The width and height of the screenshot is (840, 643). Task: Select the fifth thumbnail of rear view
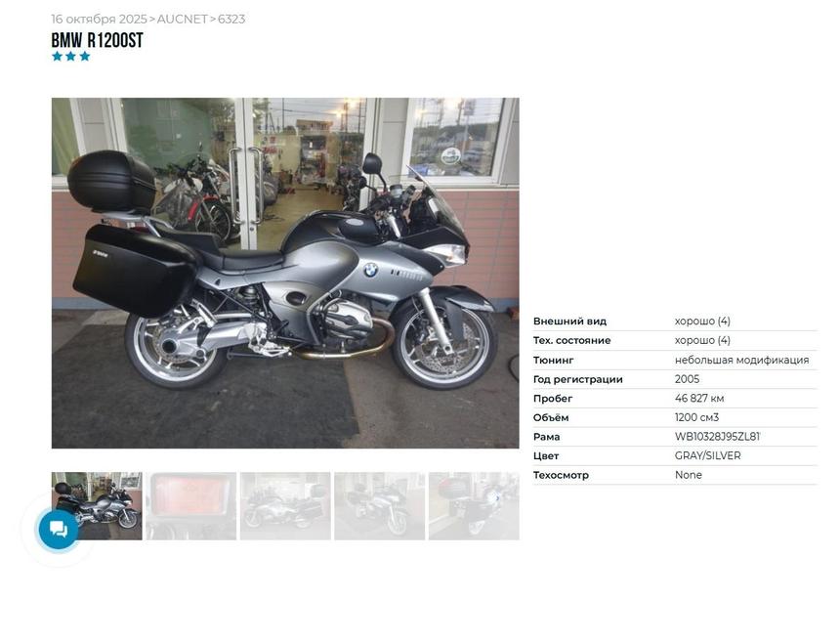[x=474, y=506]
